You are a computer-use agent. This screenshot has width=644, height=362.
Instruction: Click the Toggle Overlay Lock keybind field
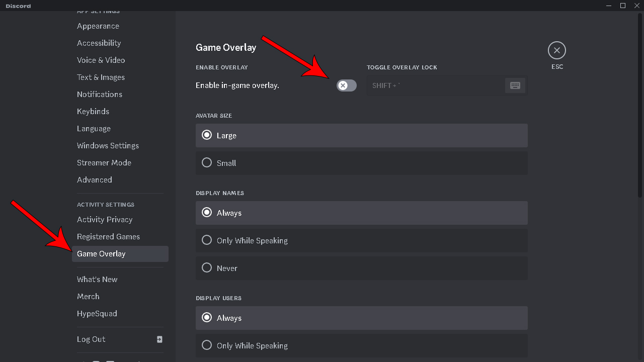[x=436, y=85]
